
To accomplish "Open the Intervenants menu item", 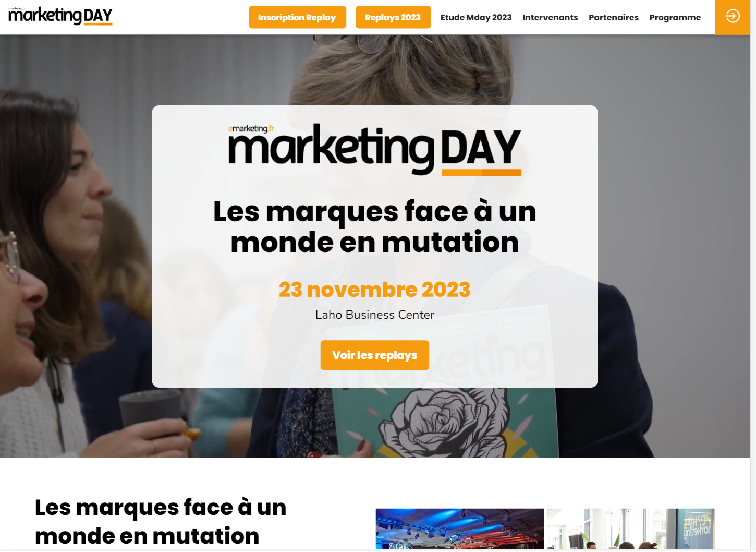I will [x=550, y=17].
